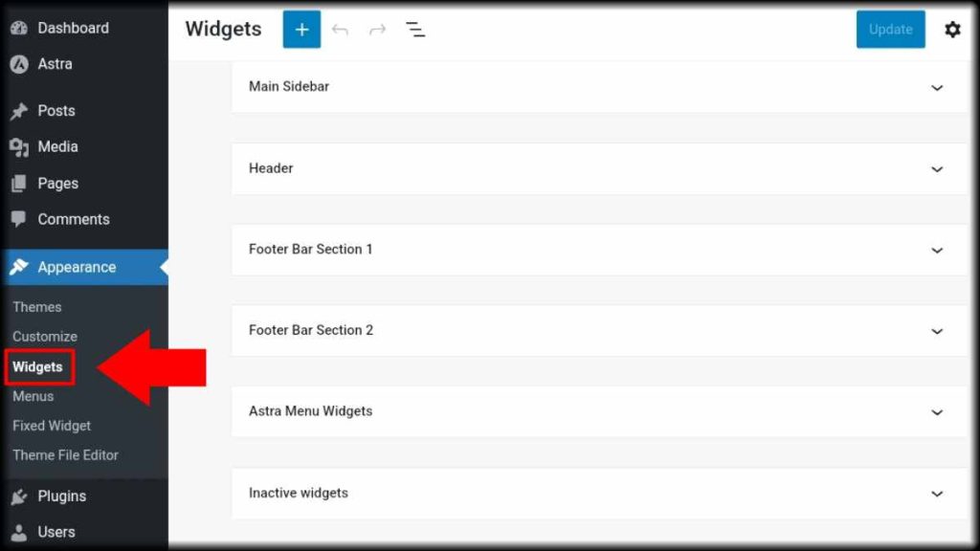This screenshot has height=551, width=980.
Task: Open the Astra menu item
Action: (55, 63)
